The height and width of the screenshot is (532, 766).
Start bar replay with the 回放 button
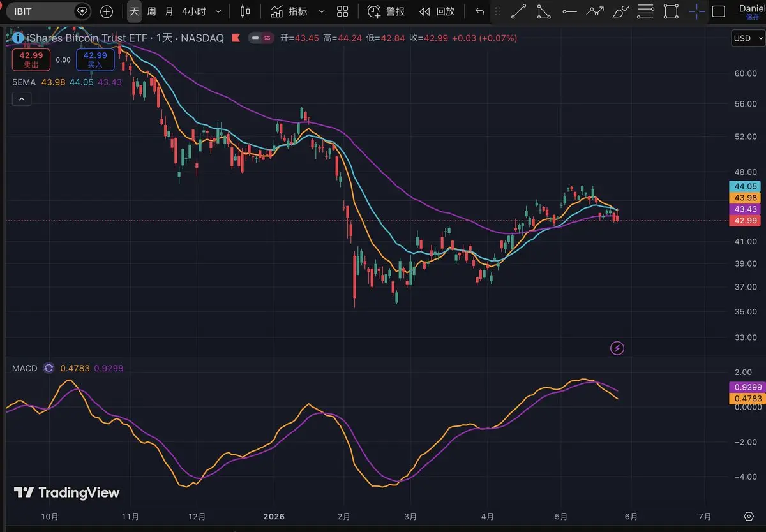click(437, 11)
